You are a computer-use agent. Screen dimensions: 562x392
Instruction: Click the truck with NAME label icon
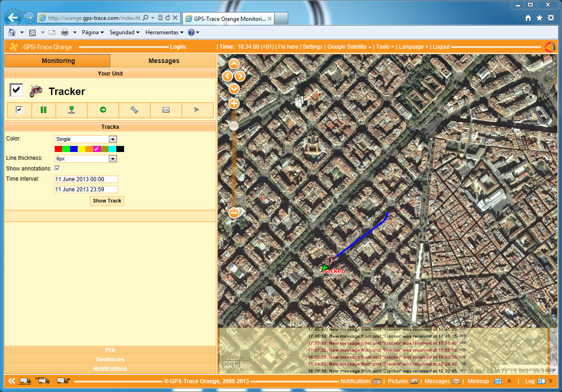[x=43, y=380]
